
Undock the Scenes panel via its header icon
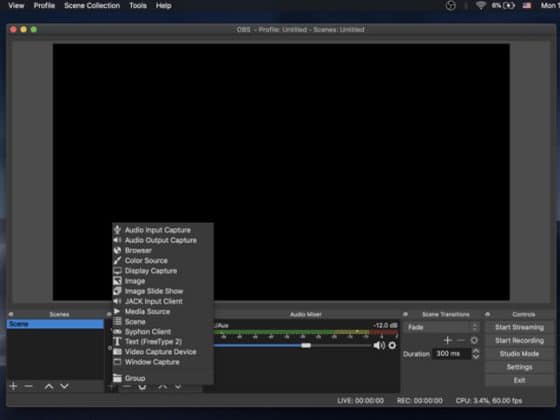(11, 314)
